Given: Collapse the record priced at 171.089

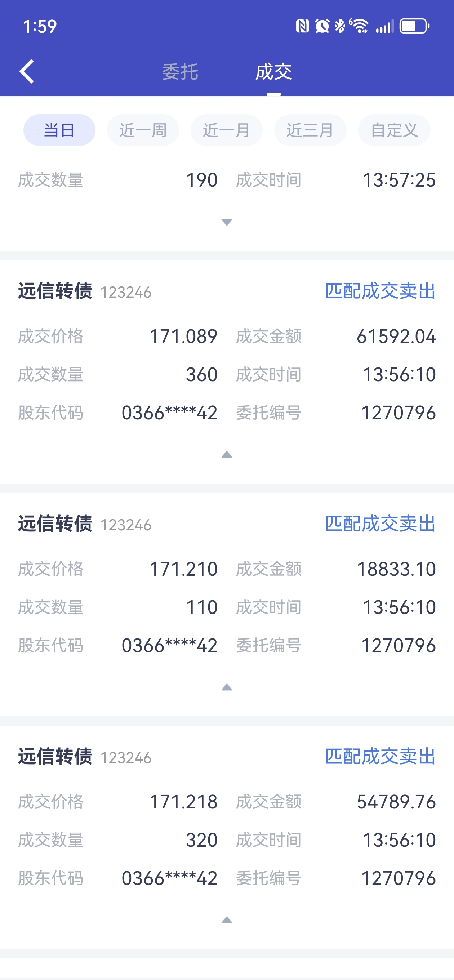Looking at the screenshot, I should pyautogui.click(x=227, y=454).
